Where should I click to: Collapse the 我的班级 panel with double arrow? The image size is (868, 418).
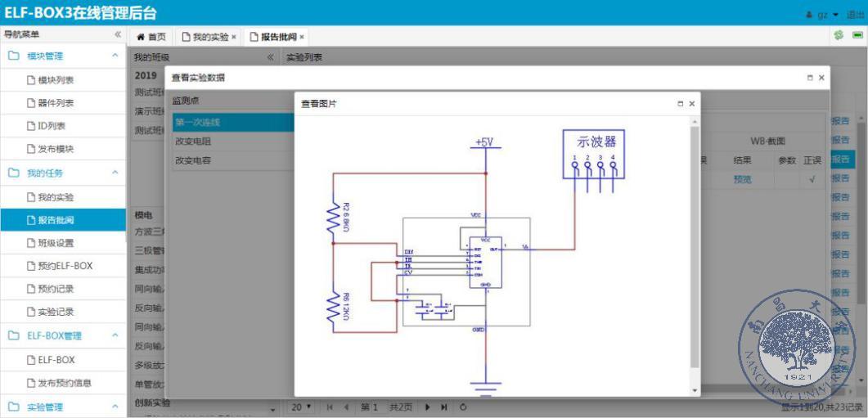(x=271, y=58)
